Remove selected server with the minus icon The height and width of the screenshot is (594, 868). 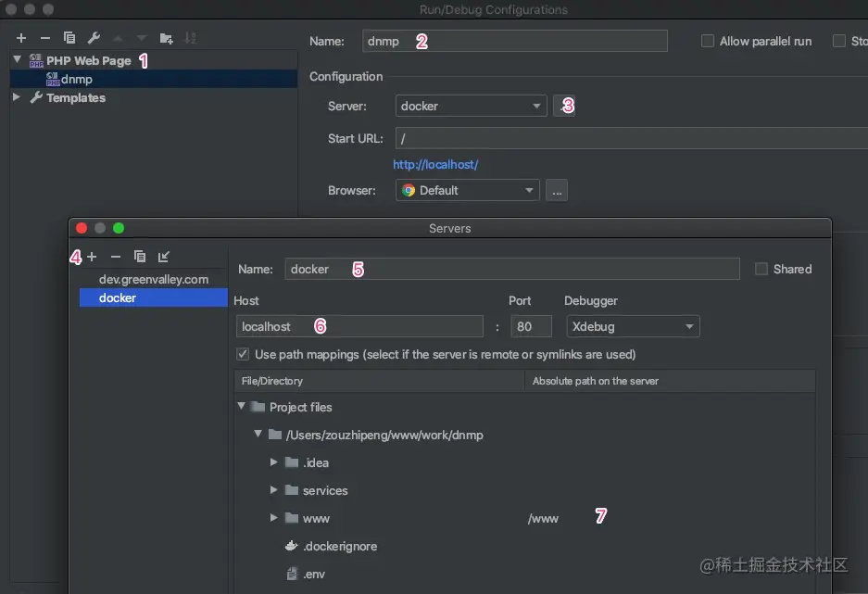click(x=116, y=257)
